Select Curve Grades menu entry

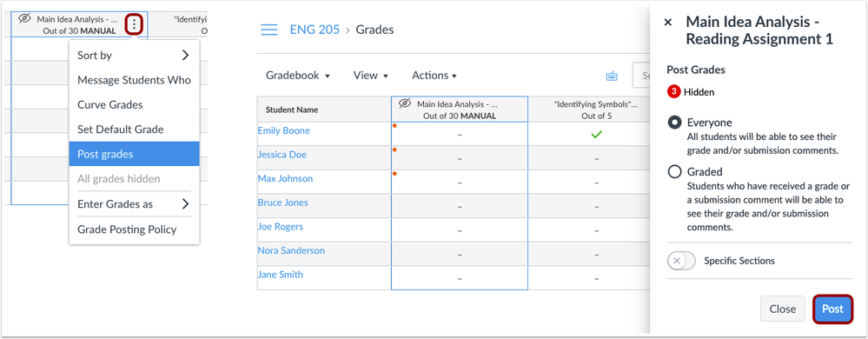click(x=134, y=104)
